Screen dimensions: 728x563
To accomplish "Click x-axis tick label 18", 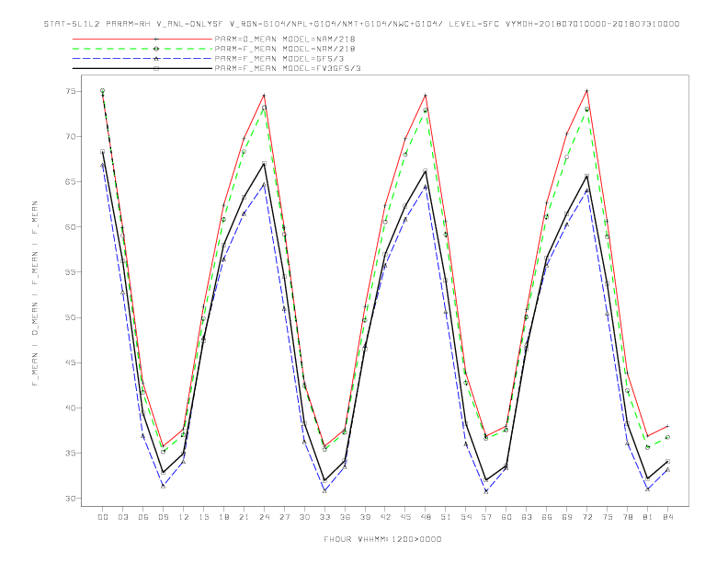I will pos(223,517).
